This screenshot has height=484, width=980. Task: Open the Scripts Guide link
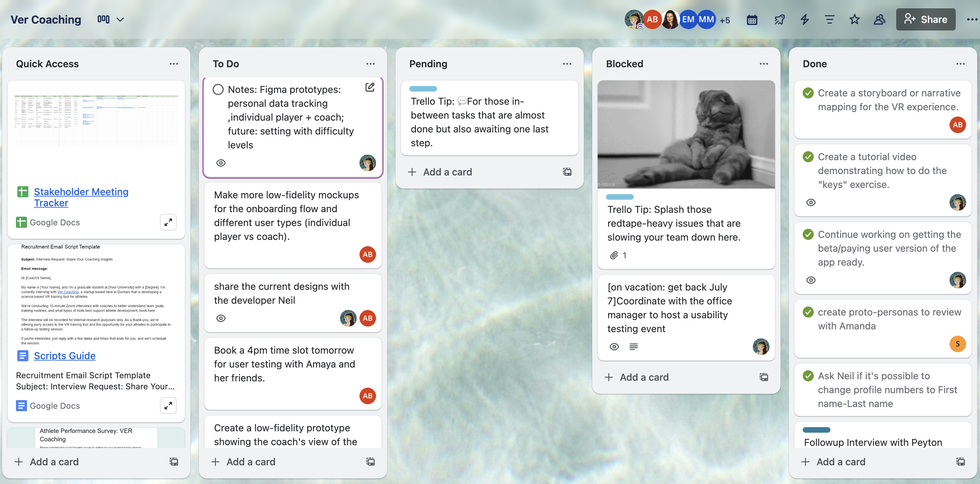click(65, 356)
